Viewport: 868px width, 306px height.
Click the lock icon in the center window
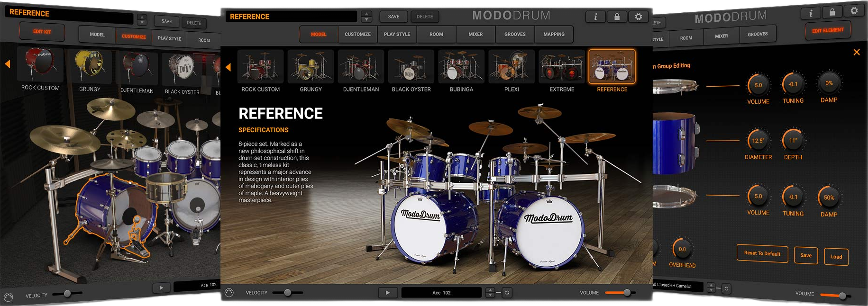617,17
